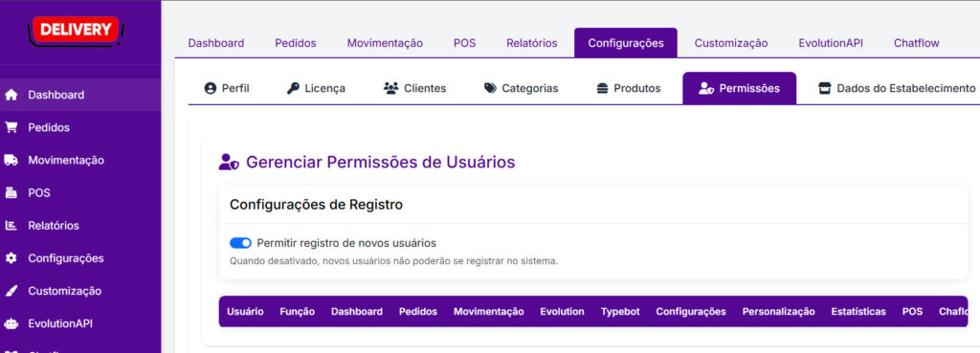This screenshot has width=980, height=353.
Task: Go to Relatórios in the sidebar
Action: coord(80,226)
